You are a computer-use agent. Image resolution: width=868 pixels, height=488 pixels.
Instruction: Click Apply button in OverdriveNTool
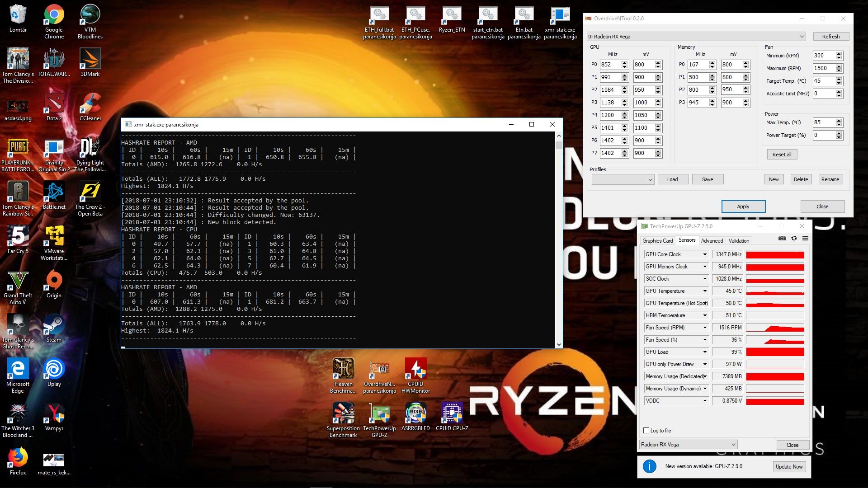tap(743, 206)
